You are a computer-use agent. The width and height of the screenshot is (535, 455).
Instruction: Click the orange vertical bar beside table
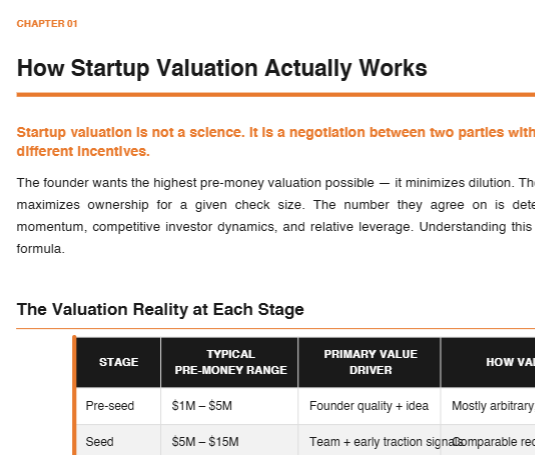[x=74, y=395]
